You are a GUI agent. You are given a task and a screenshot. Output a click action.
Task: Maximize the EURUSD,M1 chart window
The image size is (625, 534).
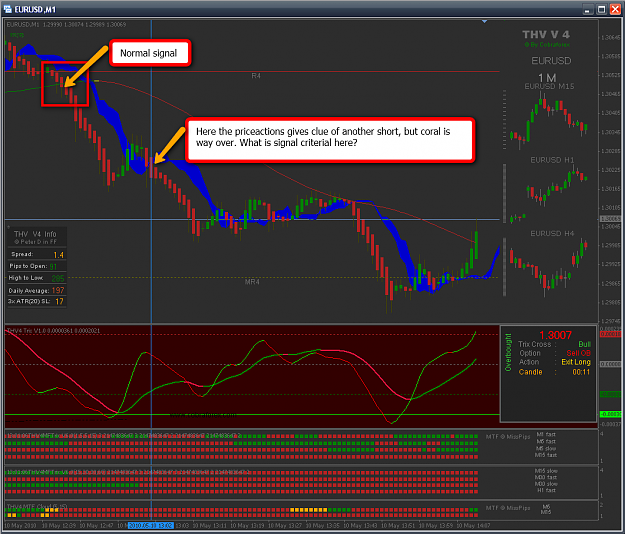coord(601,9)
